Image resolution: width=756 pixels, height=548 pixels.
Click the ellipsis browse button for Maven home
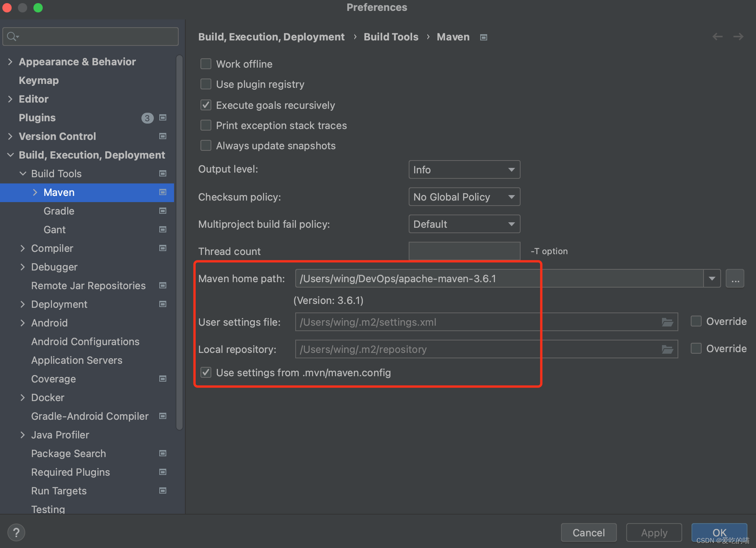pyautogui.click(x=735, y=279)
